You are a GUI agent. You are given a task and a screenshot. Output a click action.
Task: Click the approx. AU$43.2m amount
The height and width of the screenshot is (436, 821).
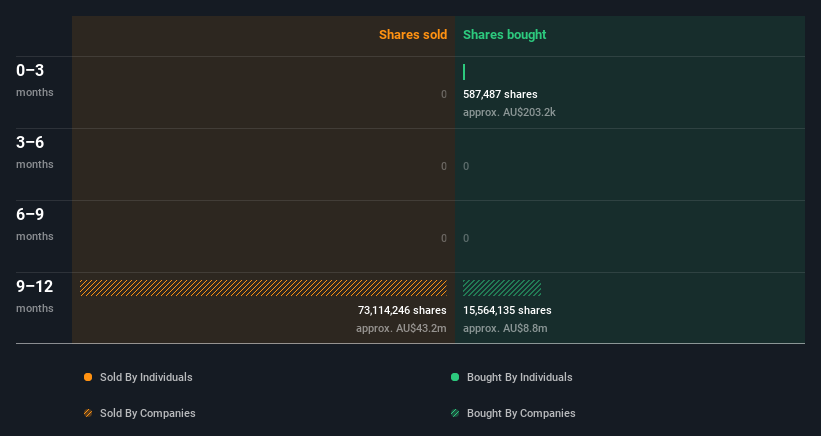401,328
